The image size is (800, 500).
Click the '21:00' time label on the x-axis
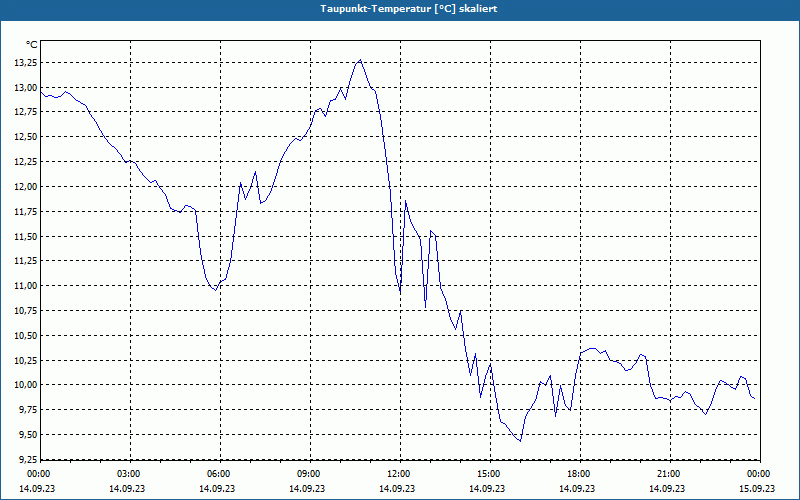[669, 474]
